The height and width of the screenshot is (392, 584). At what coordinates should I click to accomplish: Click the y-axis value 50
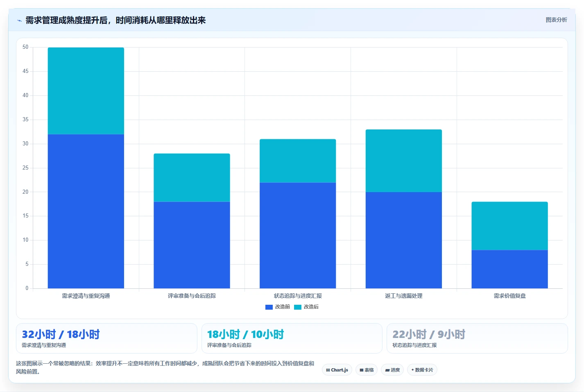click(x=25, y=47)
